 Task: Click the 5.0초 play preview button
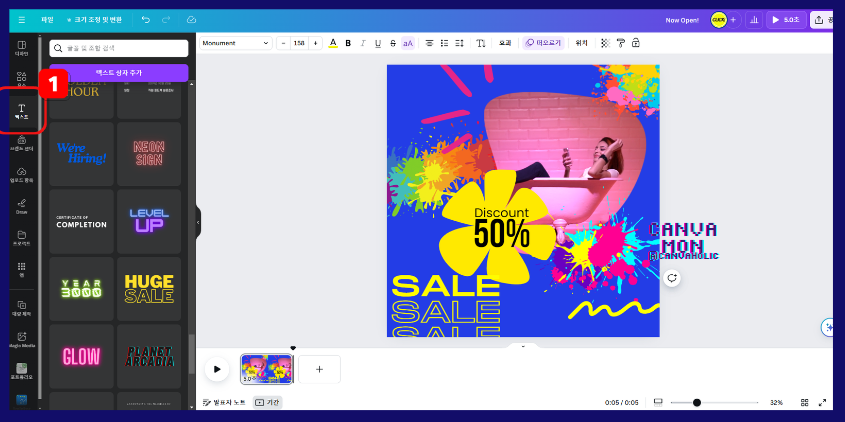click(x=786, y=20)
